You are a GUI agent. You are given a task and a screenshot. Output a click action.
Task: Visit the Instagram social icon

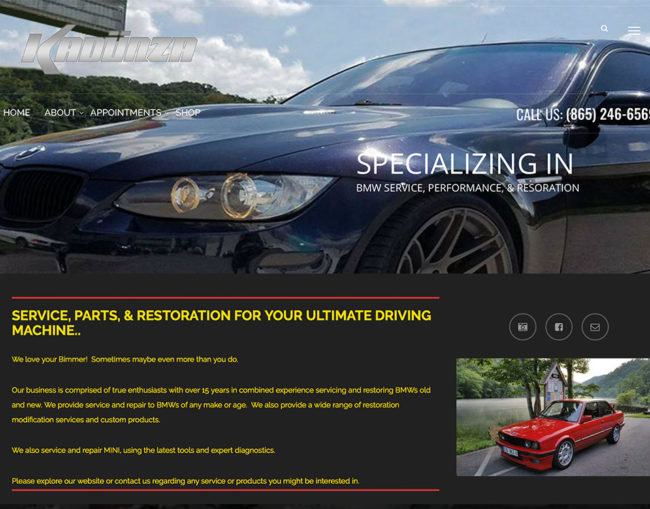pos(522,327)
